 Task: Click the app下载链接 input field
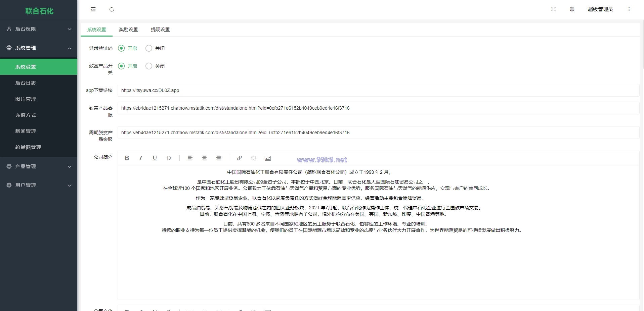pos(378,90)
